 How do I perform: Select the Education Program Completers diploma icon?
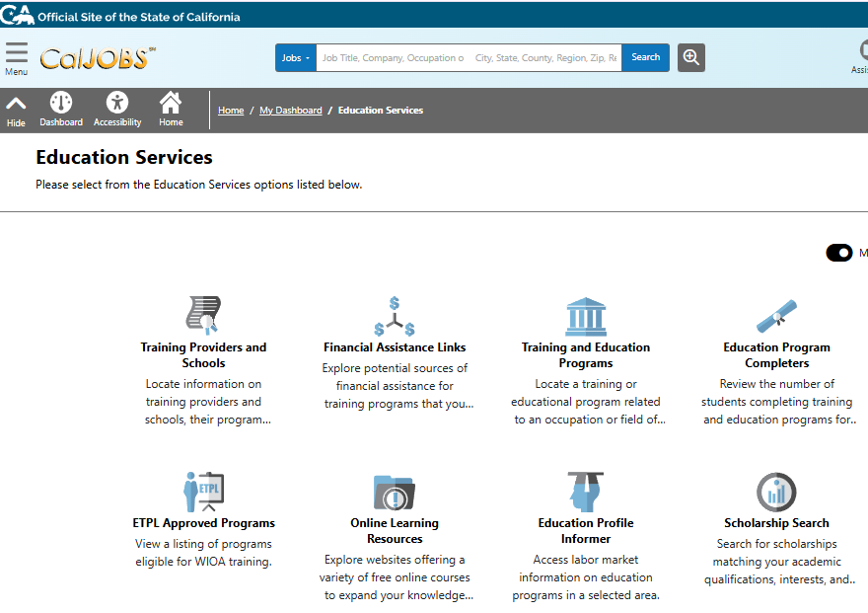coord(776,316)
